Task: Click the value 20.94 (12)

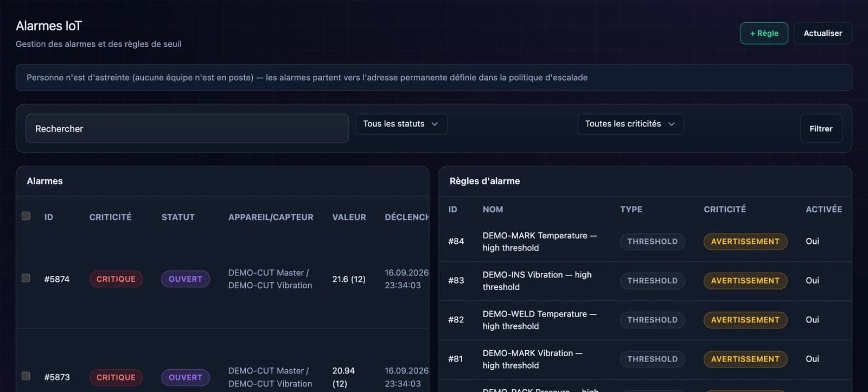Action: click(x=343, y=377)
